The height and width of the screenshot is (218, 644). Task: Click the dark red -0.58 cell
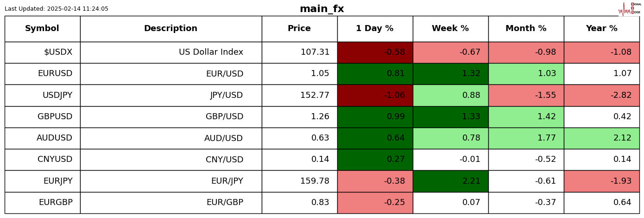(x=375, y=52)
